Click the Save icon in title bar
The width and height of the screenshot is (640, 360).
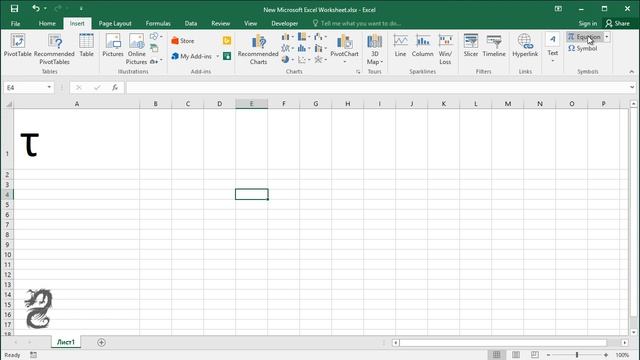coord(14,9)
